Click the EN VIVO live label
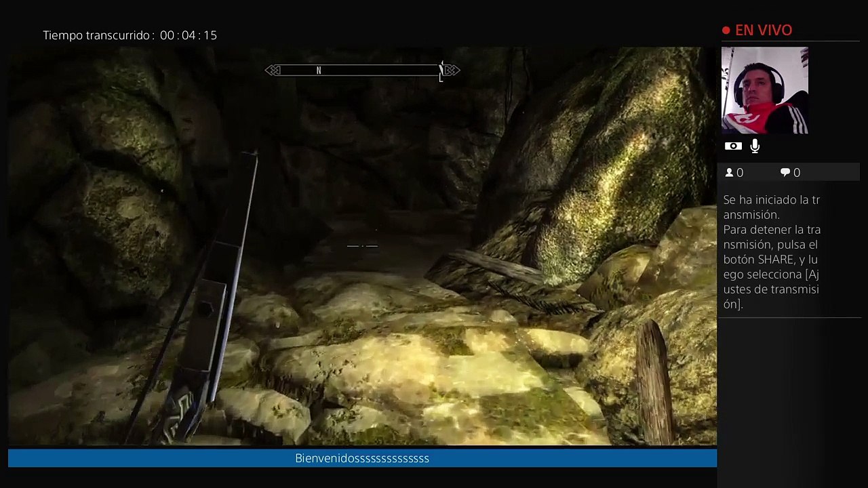This screenshot has height=488, width=868. coord(764,30)
